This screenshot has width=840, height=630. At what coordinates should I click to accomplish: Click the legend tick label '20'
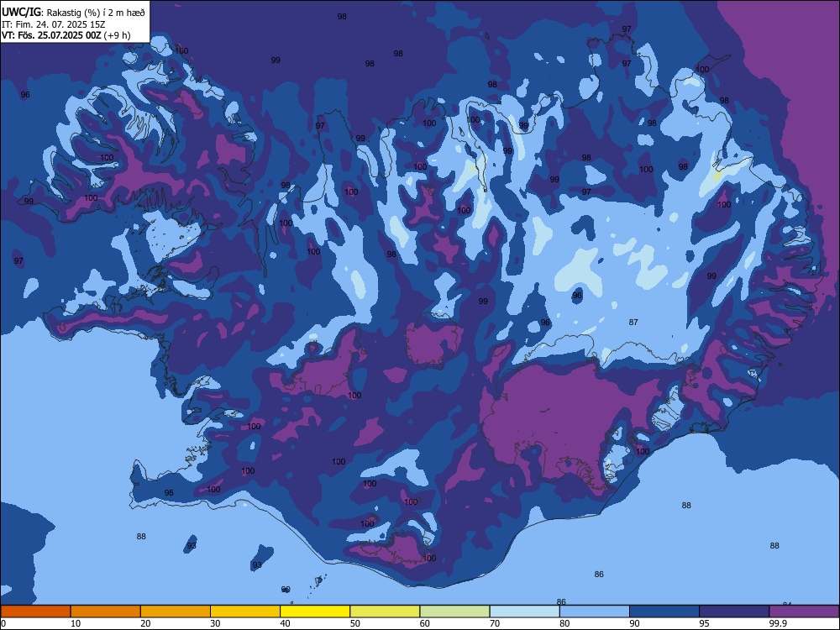tap(145, 623)
